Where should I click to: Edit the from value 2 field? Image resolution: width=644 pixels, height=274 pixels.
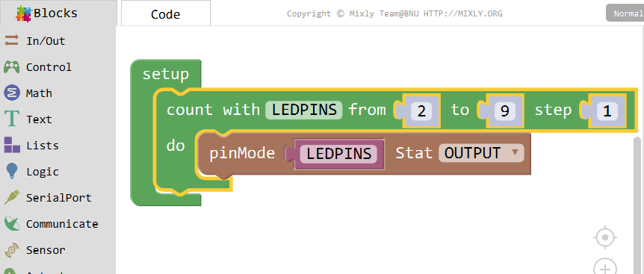[x=421, y=110]
